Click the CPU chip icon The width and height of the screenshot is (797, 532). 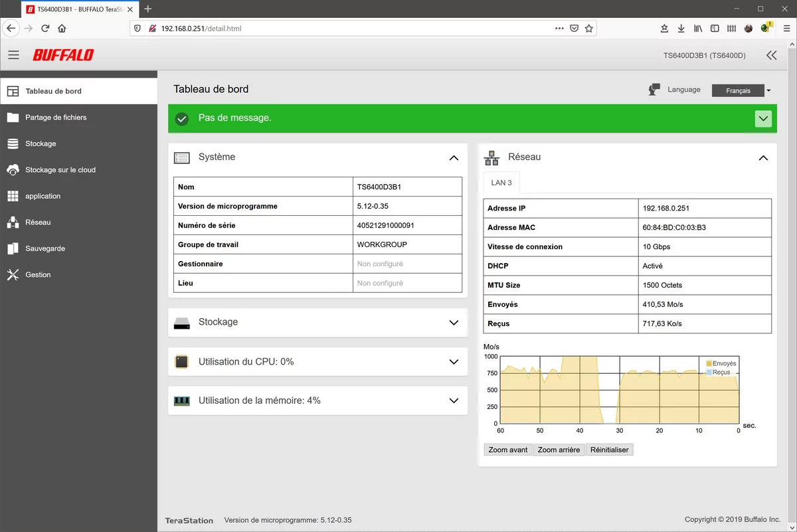click(181, 362)
